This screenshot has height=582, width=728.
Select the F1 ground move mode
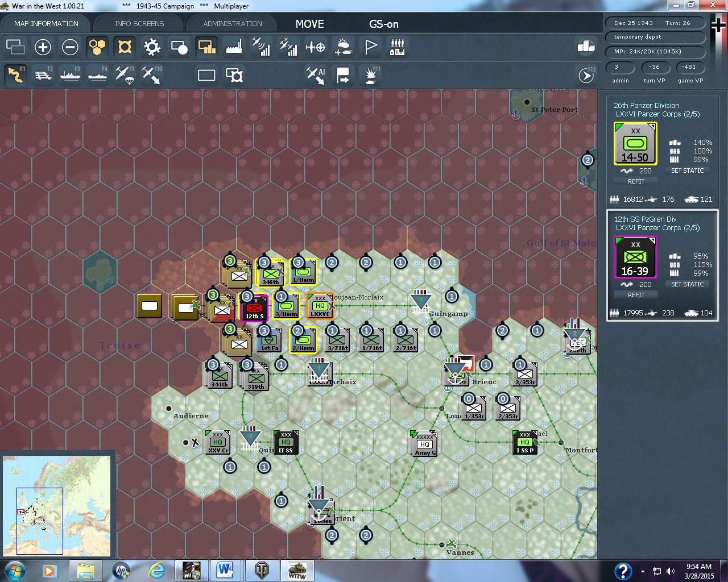click(15, 74)
